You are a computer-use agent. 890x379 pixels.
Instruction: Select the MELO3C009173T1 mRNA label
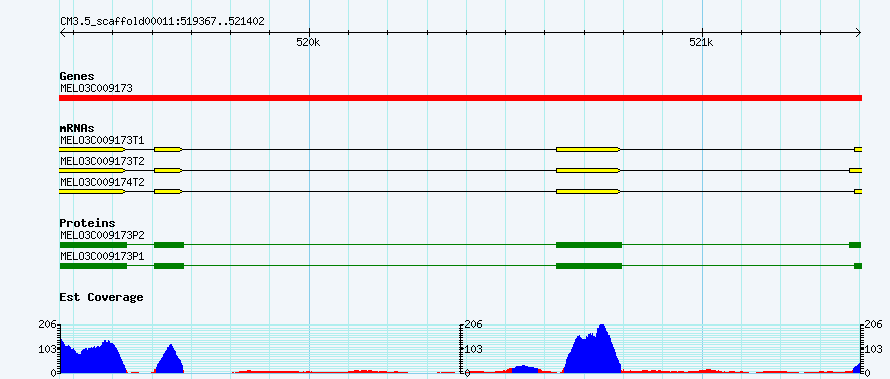point(102,140)
